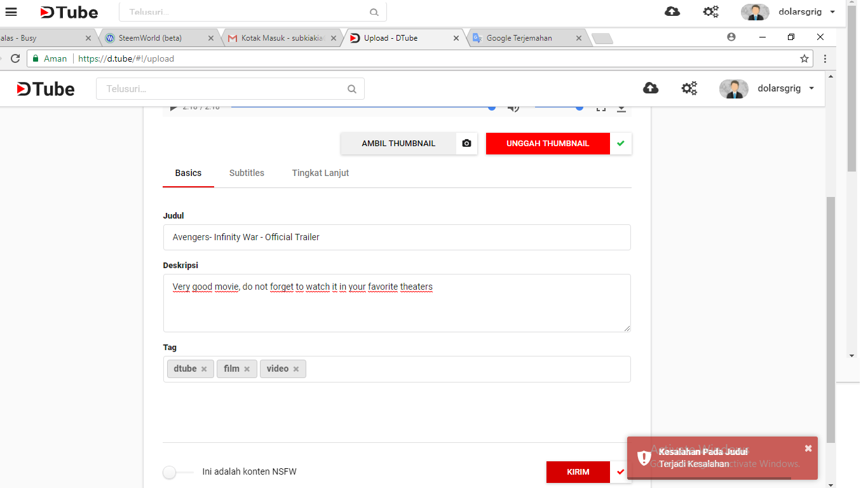Expand the dolarsgrig dropdown above the browser tabs

832,12
